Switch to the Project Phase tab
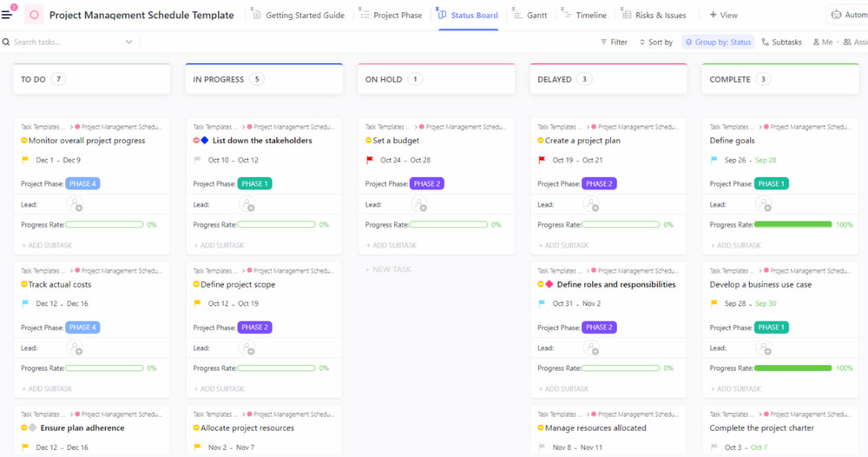Screen dimensions: 868x457 [391, 15]
